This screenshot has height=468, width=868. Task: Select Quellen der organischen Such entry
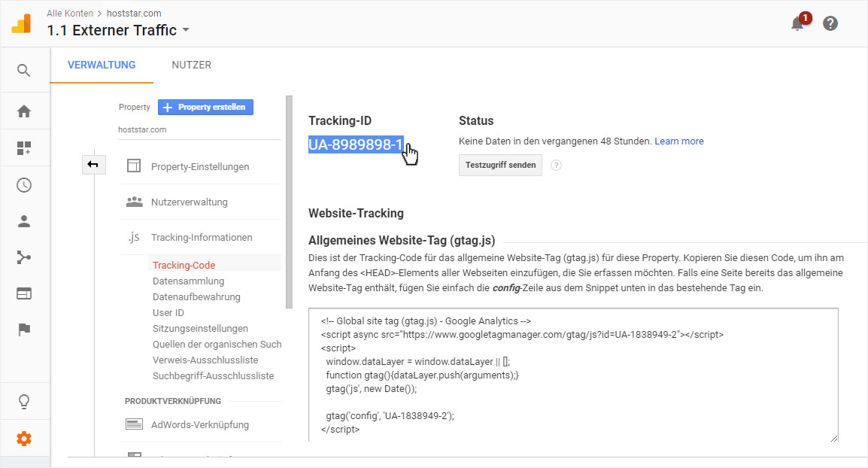point(217,344)
